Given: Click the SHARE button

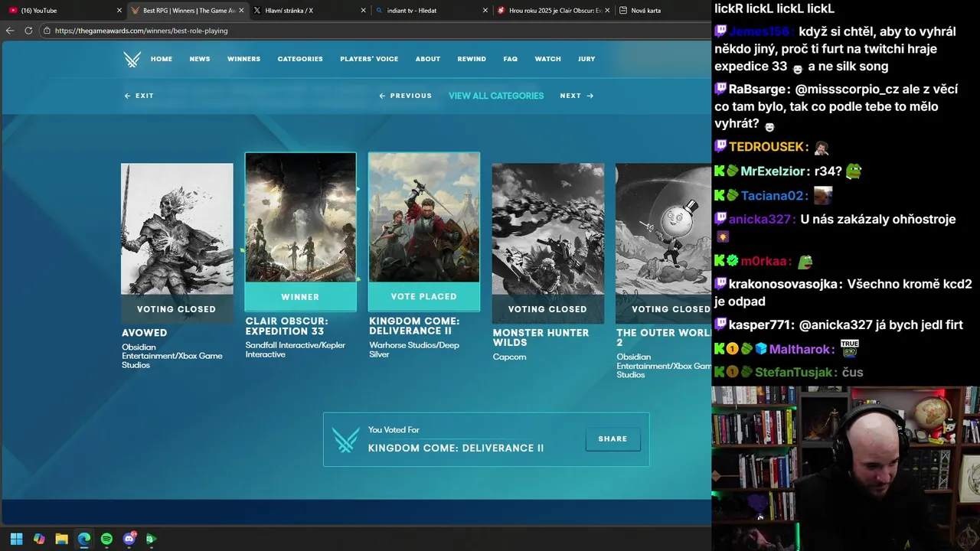Looking at the screenshot, I should [x=612, y=439].
